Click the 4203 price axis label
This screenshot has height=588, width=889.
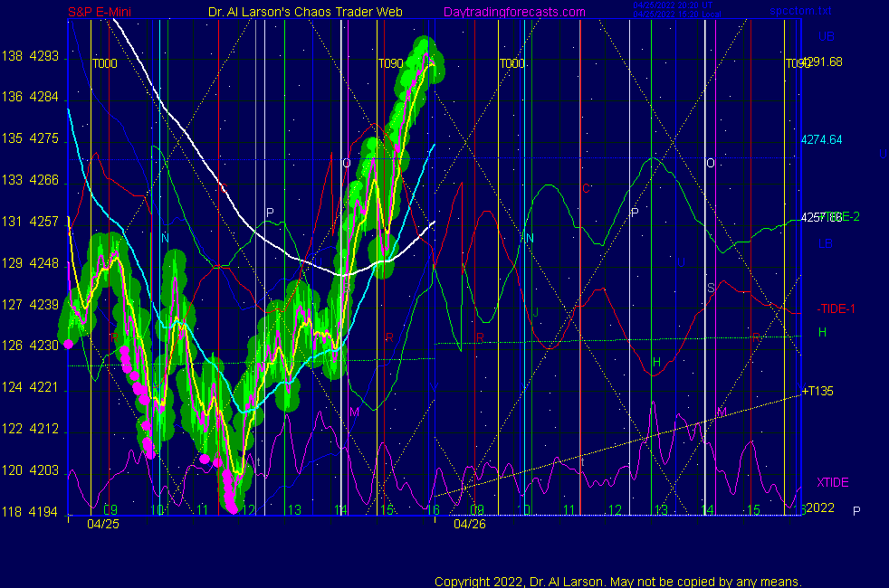pyautogui.click(x=44, y=470)
